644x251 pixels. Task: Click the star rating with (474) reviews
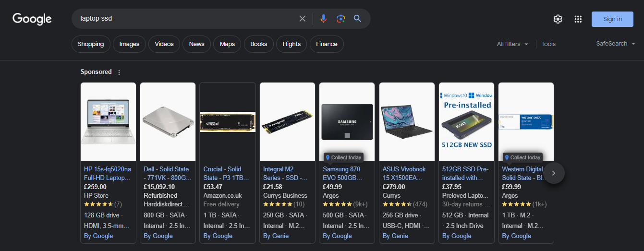pos(405,204)
